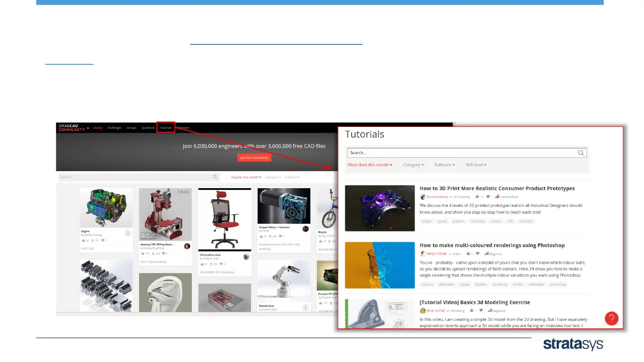
Task: Click the author avatar on desktop CNC Milling card
Action: tap(187, 246)
